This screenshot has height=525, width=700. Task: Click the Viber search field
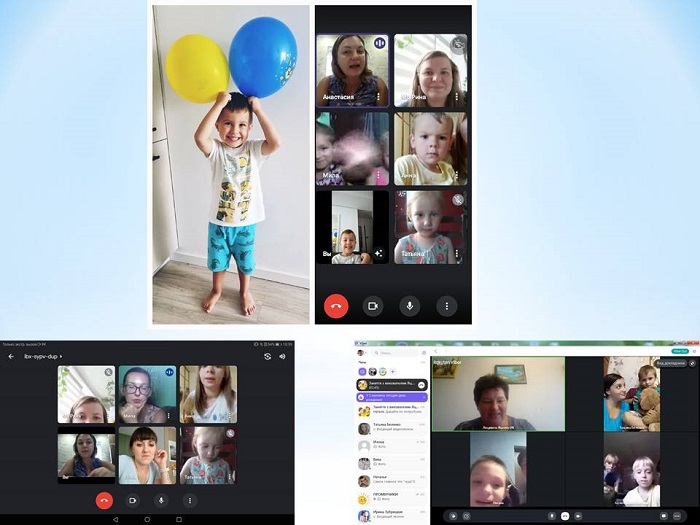396,353
